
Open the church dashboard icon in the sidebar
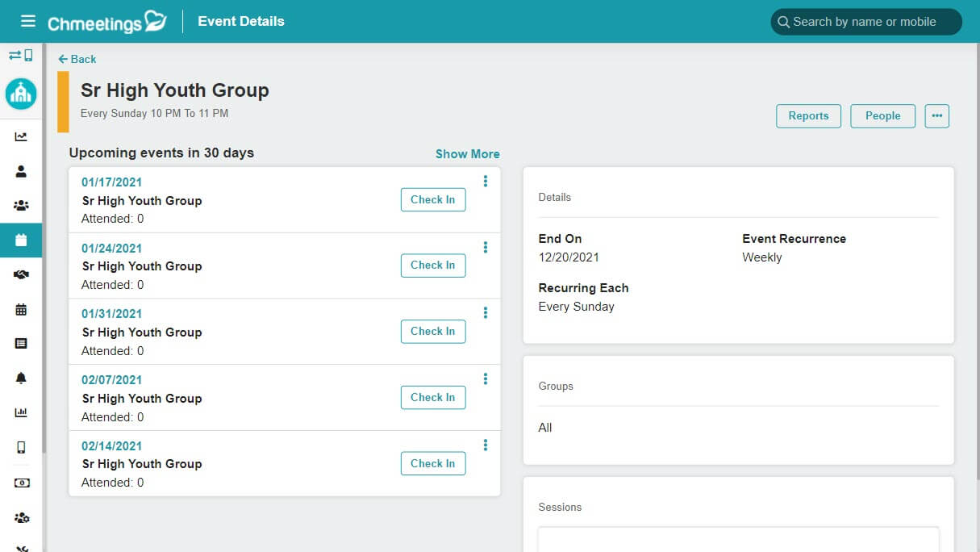click(20, 94)
